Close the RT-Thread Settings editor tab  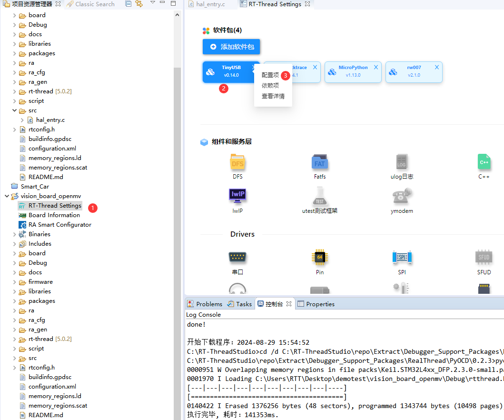pos(307,4)
